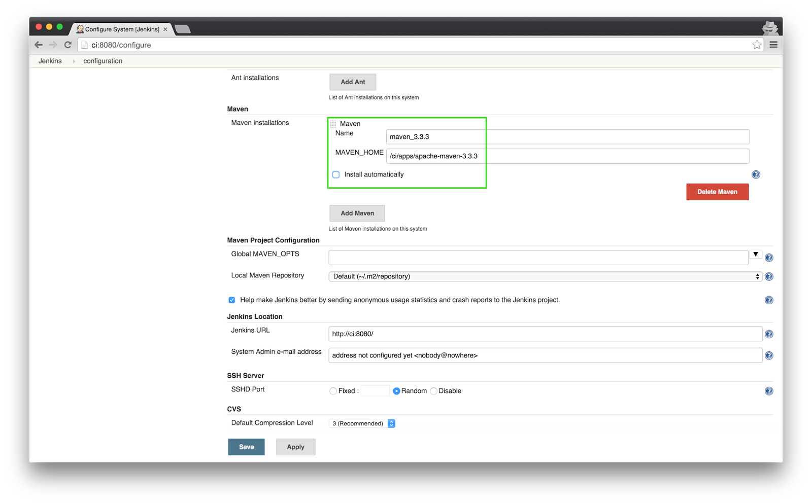Image resolution: width=812 pixels, height=504 pixels.
Task: Switch to the Configure System [Jenkins] tab
Action: (122, 29)
